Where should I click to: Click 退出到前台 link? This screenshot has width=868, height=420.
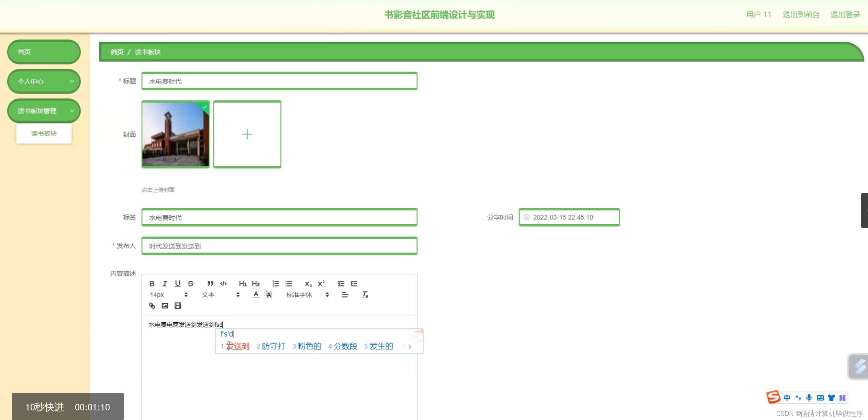pos(801,14)
